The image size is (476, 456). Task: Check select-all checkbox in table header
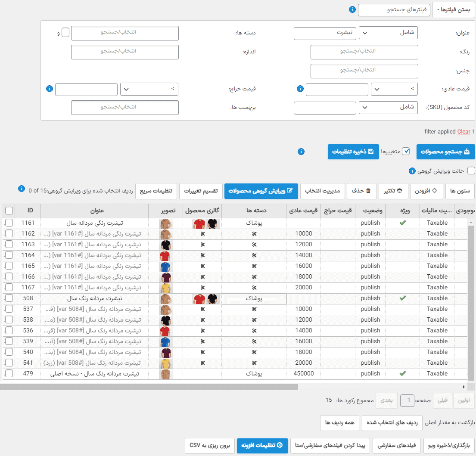[x=9, y=210]
